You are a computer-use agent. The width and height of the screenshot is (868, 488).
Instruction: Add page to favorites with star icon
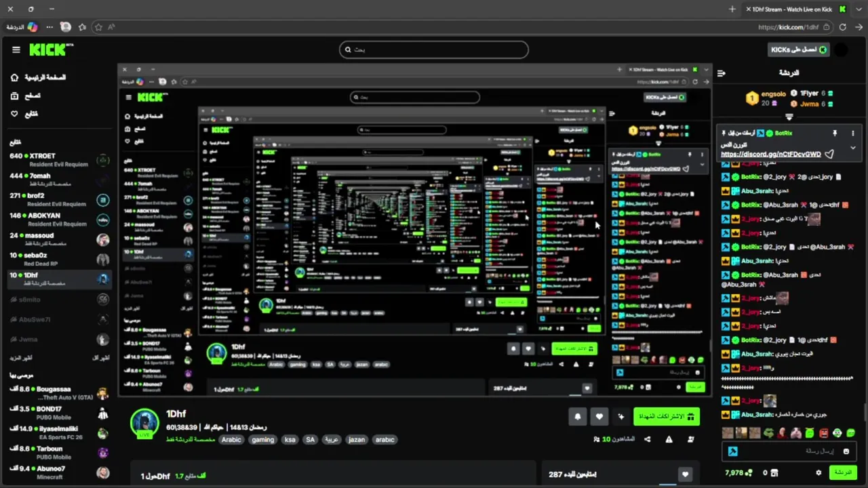point(98,27)
